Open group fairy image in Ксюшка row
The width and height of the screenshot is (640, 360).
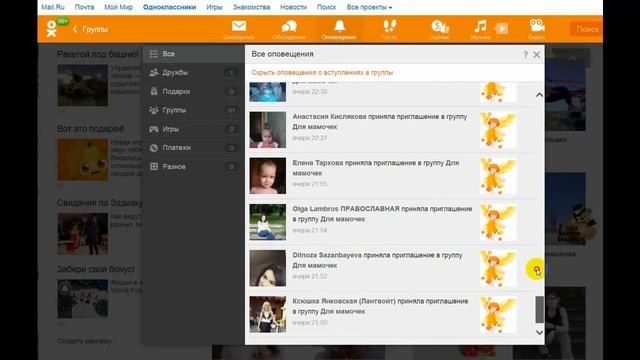click(x=498, y=314)
